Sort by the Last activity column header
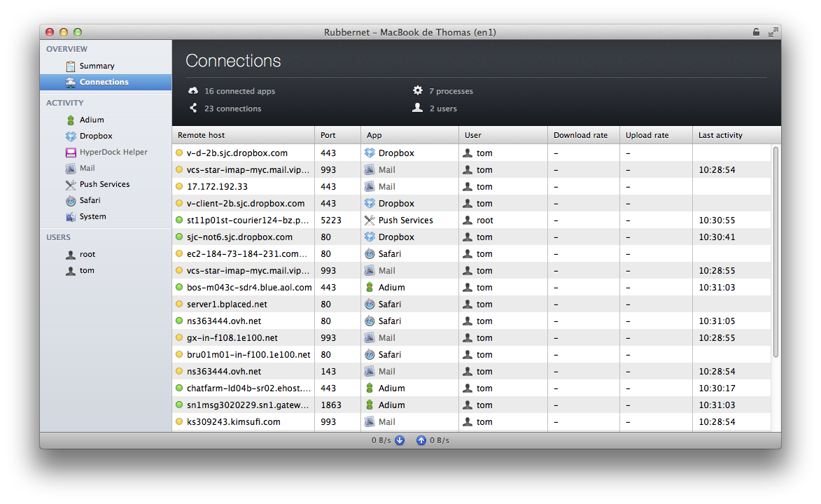The width and height of the screenshot is (821, 504). 736,135
